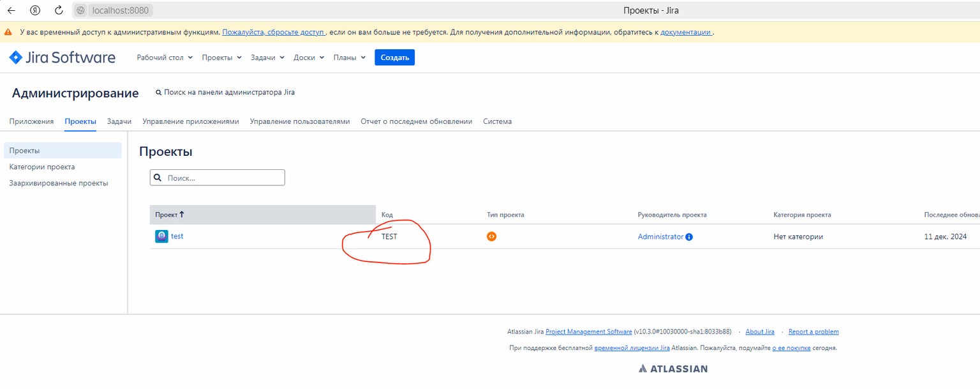The image size is (980, 389).
Task: Click the Yandex browser logo icon
Action: [35, 10]
